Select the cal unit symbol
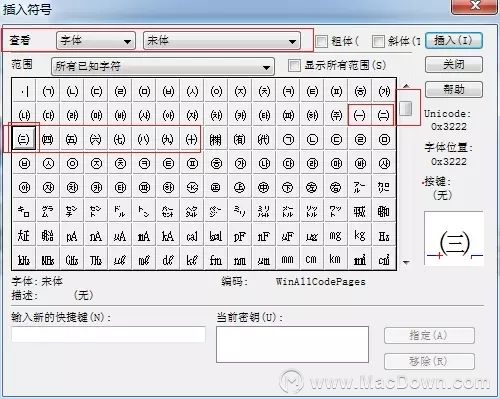The height and width of the screenshot is (399, 500). (192, 236)
